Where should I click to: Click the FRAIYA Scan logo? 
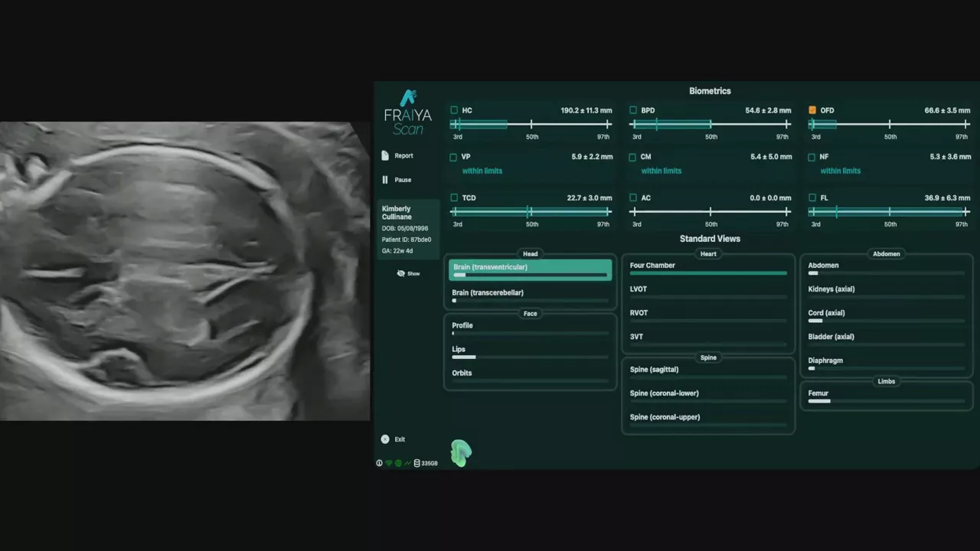407,112
